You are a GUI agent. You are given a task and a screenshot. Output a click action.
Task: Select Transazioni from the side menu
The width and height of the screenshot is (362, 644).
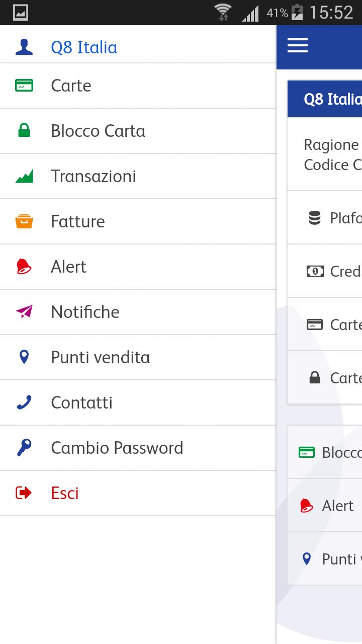tap(94, 176)
